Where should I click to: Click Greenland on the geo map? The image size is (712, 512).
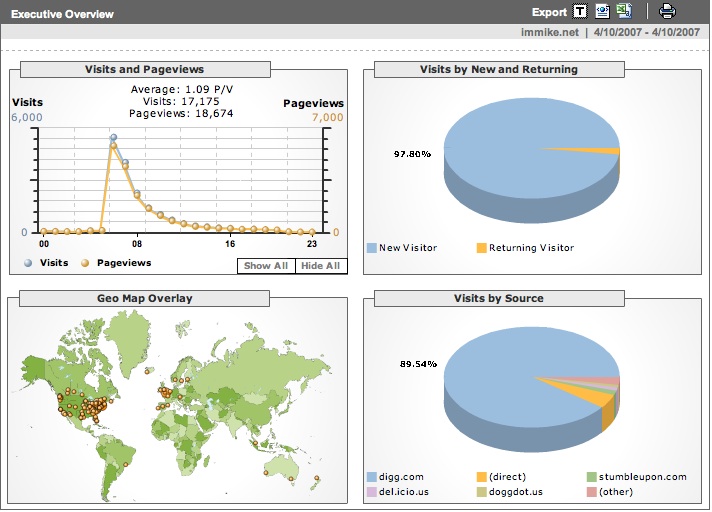tap(129, 338)
